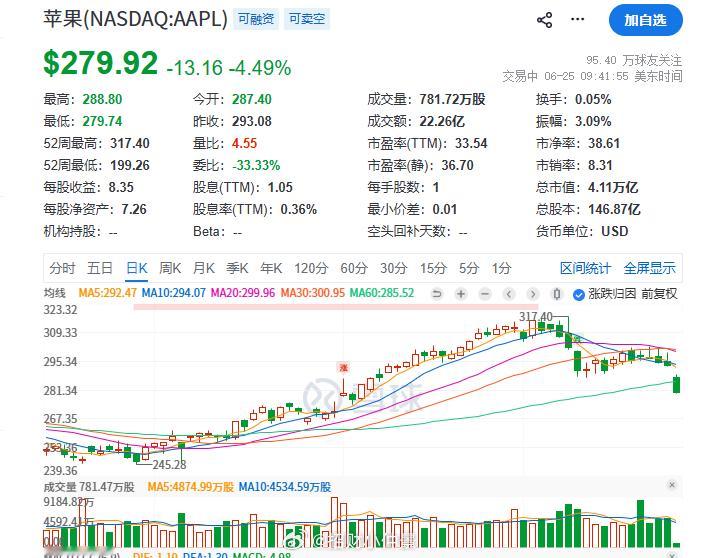Click the 可卖空 tag

point(307,19)
